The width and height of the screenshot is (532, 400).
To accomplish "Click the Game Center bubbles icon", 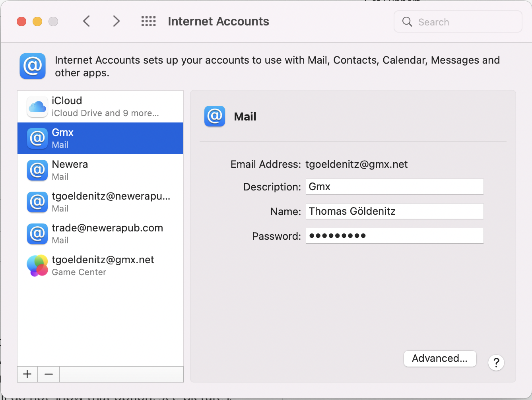I will point(37,266).
